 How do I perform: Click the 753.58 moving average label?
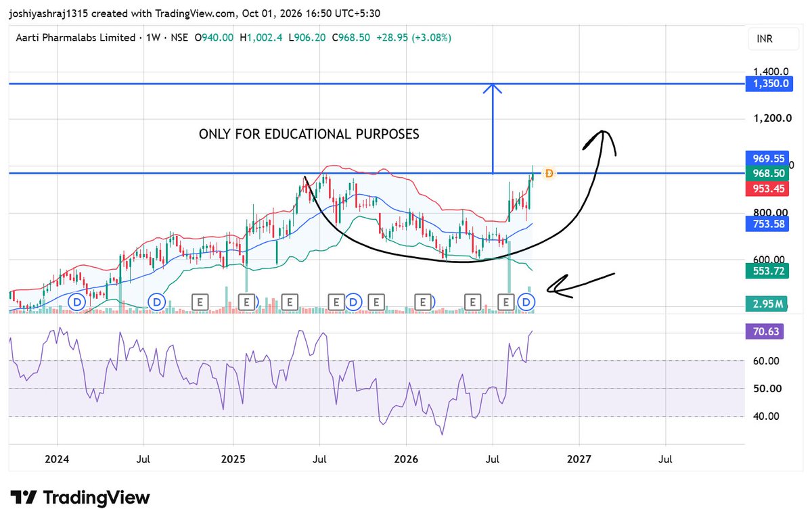click(x=767, y=224)
